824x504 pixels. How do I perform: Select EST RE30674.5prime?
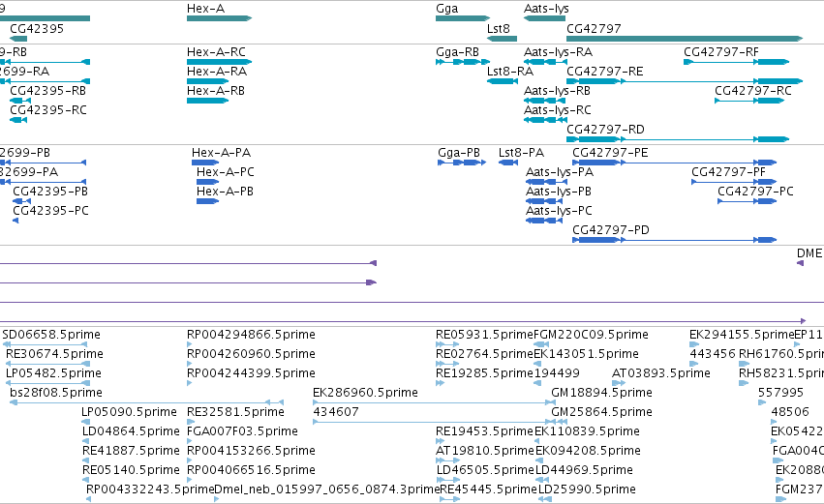click(47, 364)
